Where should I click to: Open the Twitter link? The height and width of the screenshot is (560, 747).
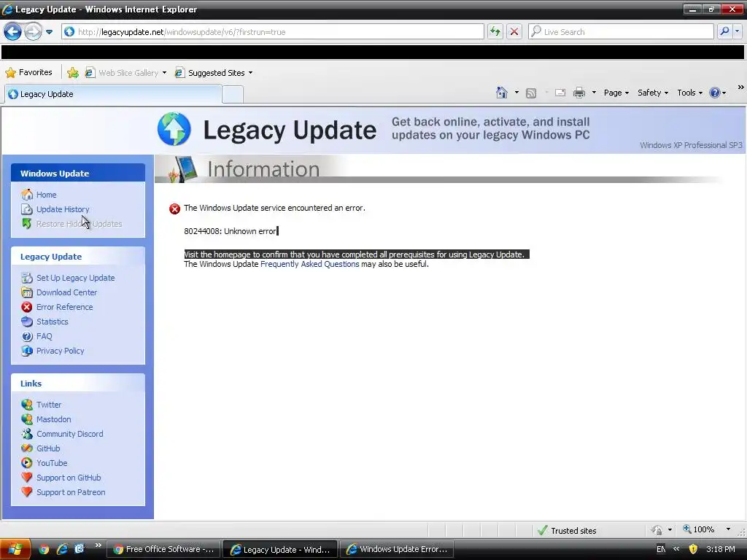49,404
